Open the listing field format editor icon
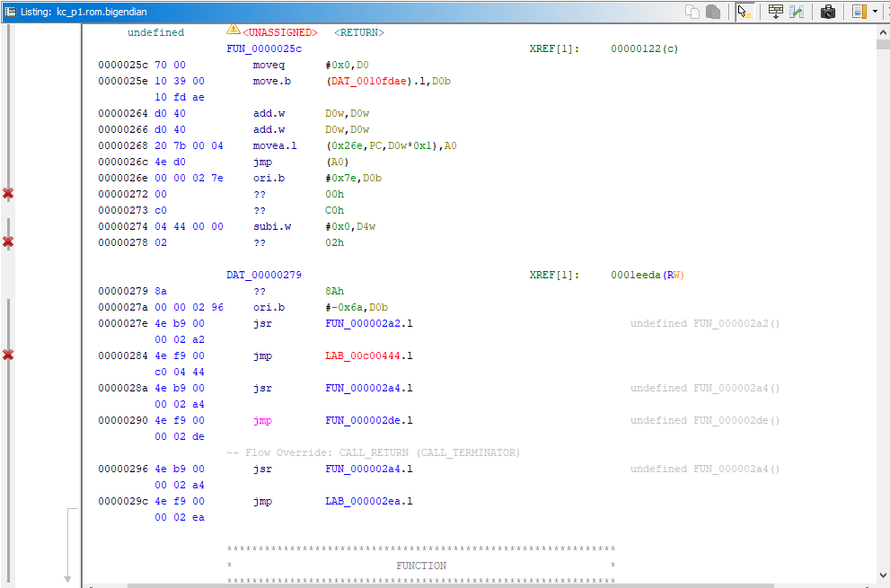 pyautogui.click(x=775, y=12)
